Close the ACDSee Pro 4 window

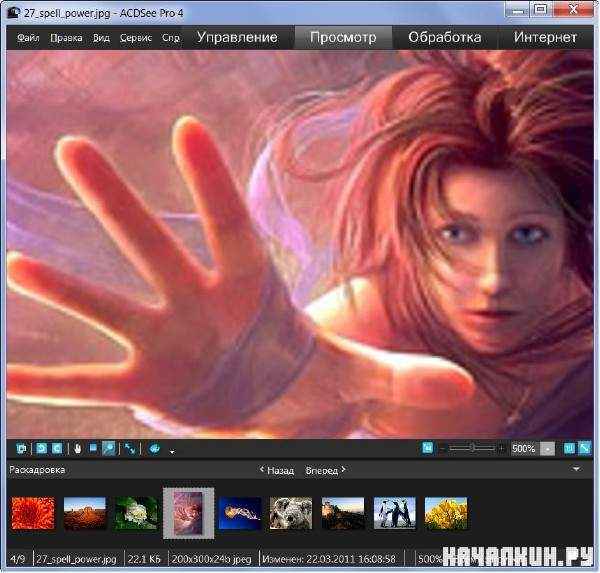(x=573, y=10)
